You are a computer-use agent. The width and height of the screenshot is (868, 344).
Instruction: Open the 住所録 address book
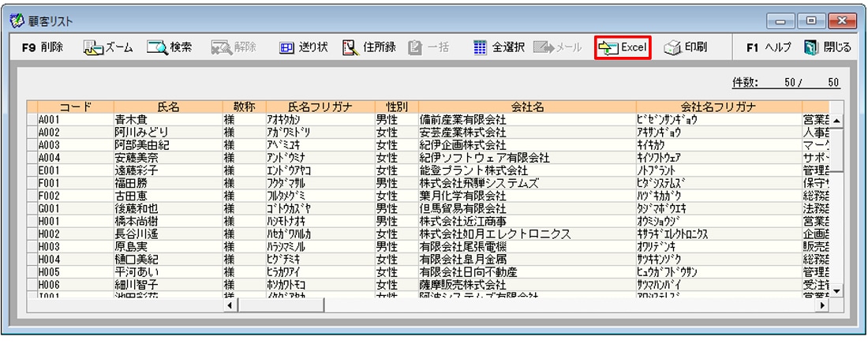tap(369, 48)
